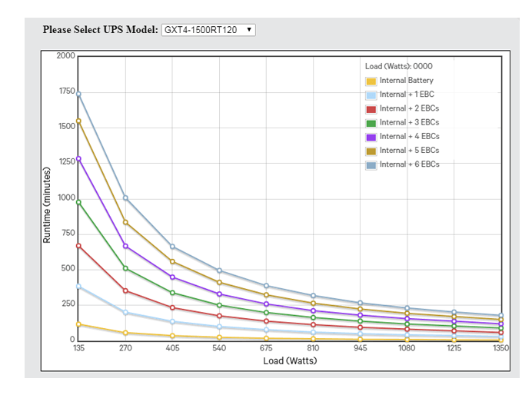Viewport: 532px width, 395px height.
Task: Pick the red 2 EBCs point at 135 watts
Action: [78, 246]
